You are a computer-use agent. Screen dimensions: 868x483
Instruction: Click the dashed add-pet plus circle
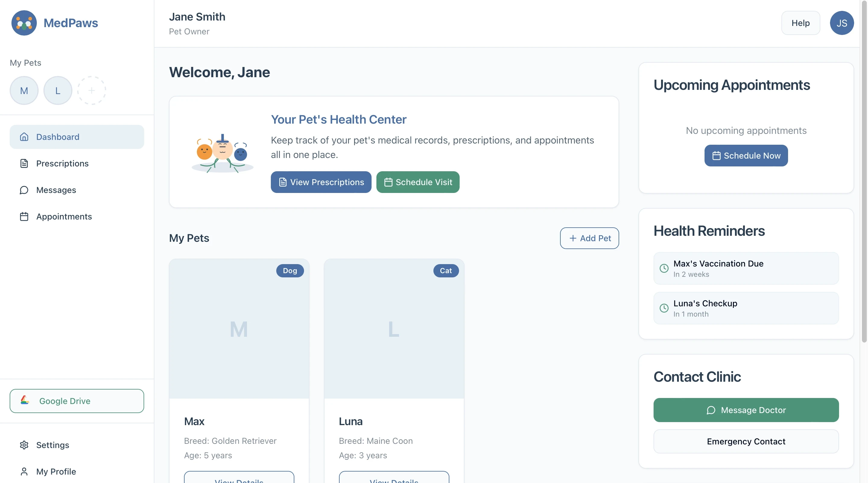click(x=91, y=90)
